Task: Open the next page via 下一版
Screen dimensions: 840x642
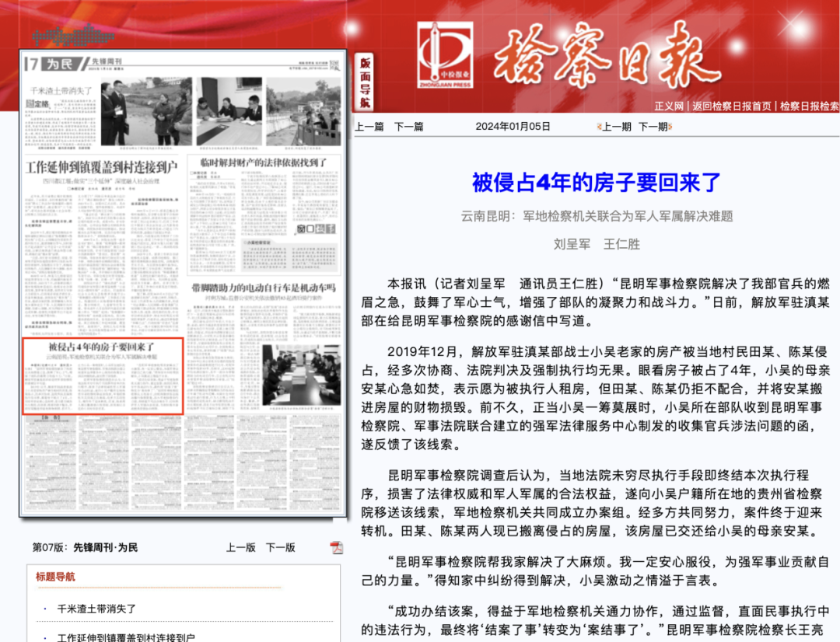Action: 281,547
